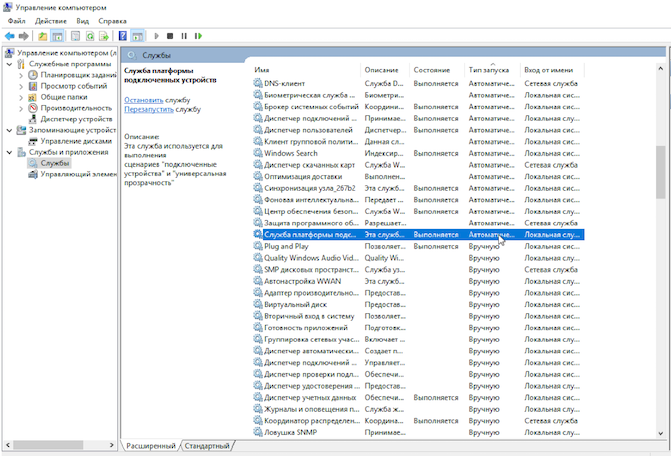Toggle the action pane show/hide icon
Screen dimensions: 672x457
pos(138,36)
